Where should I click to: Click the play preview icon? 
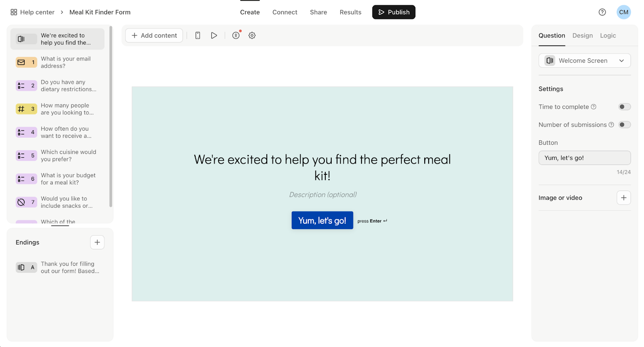click(214, 35)
